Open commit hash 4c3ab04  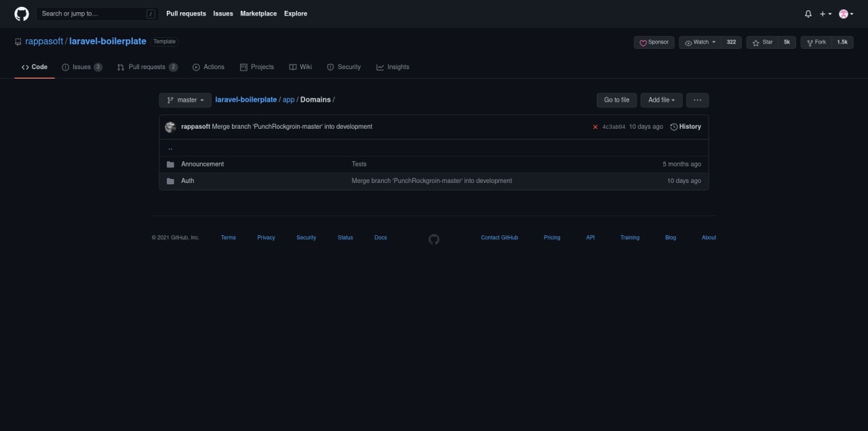pos(614,127)
